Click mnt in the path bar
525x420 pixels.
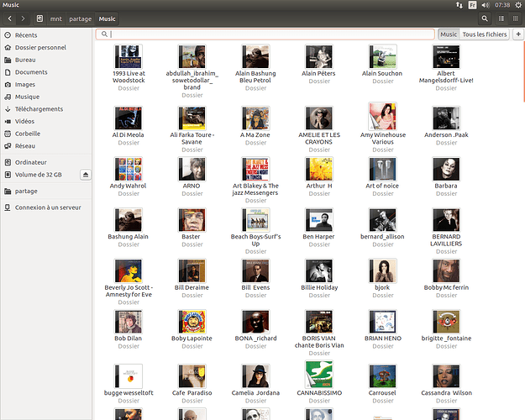click(56, 18)
